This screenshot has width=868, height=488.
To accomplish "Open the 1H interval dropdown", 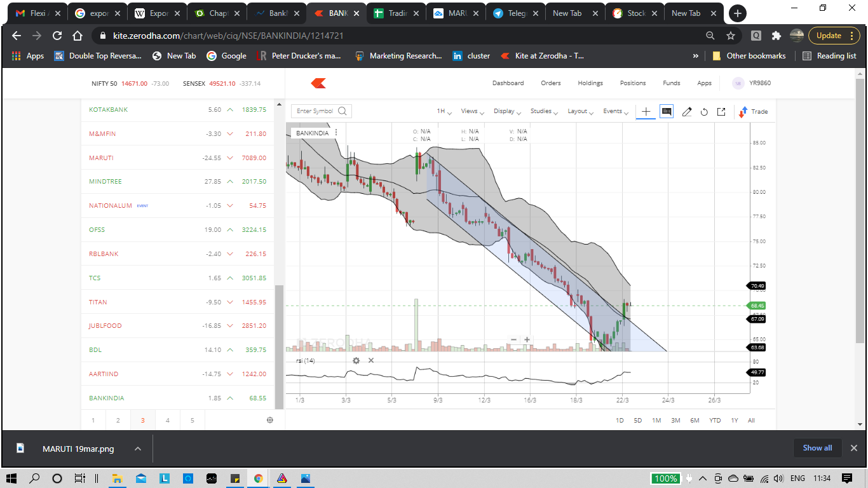I will [444, 111].
